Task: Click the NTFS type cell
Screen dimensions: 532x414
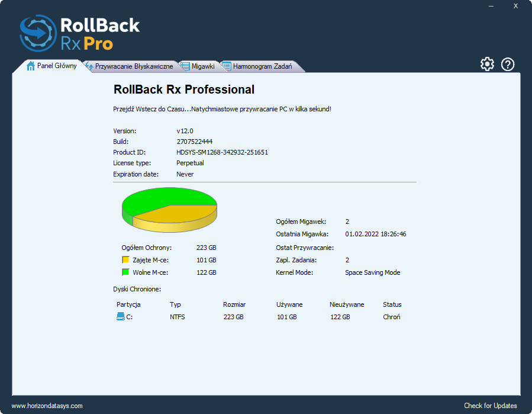Action: [177, 317]
